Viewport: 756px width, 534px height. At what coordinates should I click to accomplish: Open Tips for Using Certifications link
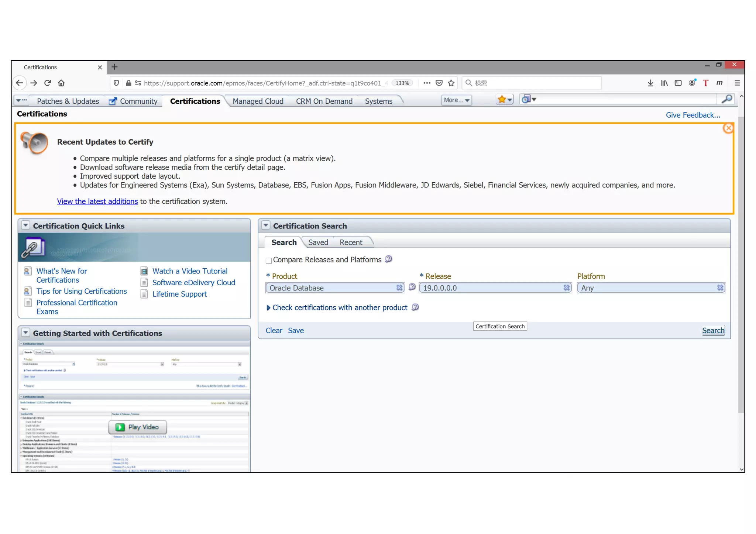pos(82,291)
